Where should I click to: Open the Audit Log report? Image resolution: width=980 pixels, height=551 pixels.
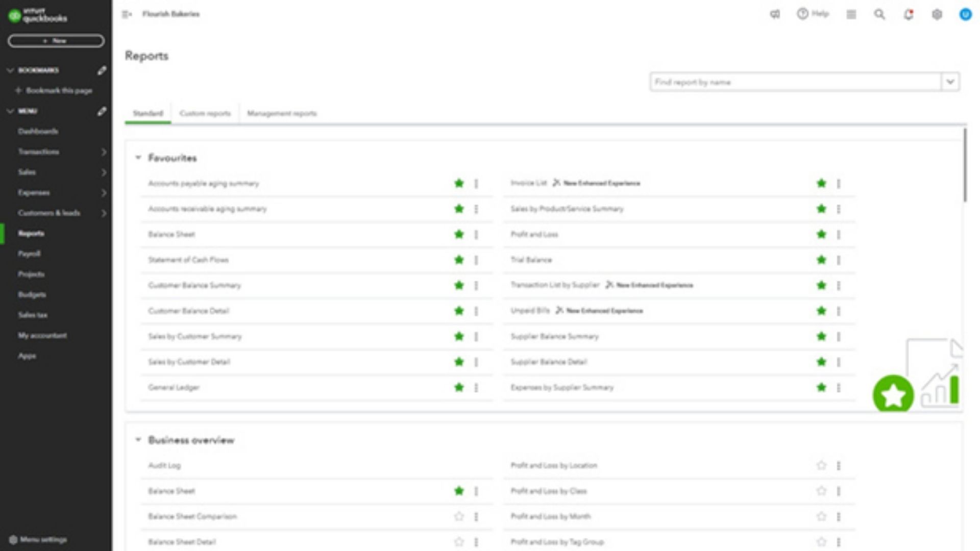tap(164, 465)
